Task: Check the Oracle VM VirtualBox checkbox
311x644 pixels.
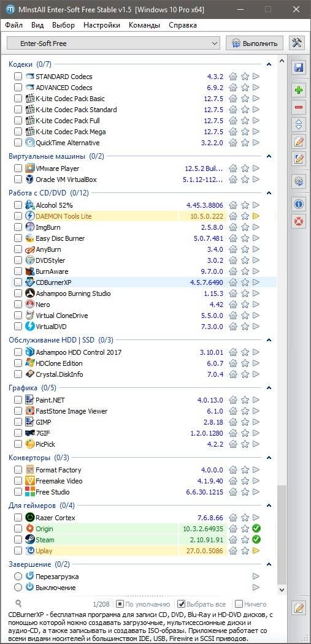Action: [18, 180]
